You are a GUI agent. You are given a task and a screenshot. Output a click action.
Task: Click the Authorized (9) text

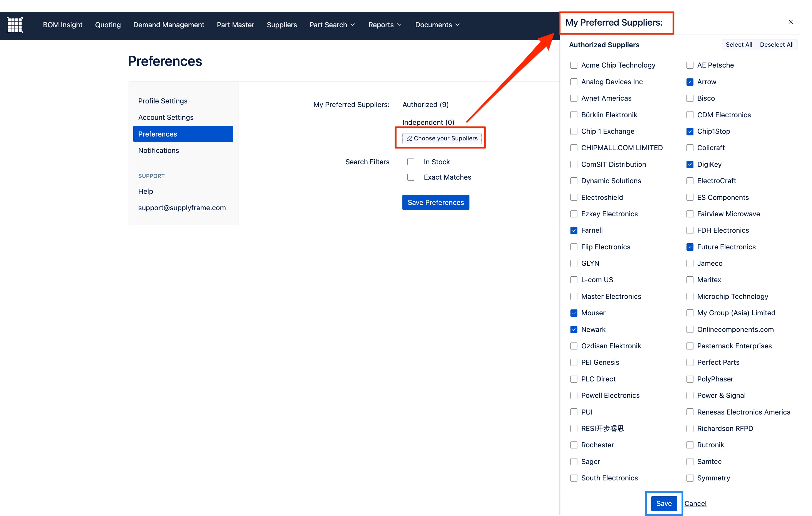425,105
